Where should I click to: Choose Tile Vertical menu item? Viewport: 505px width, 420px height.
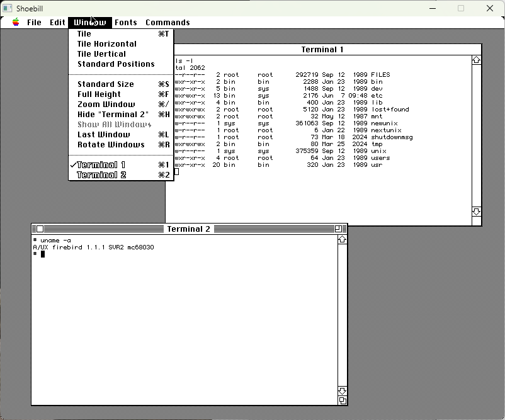click(121, 54)
